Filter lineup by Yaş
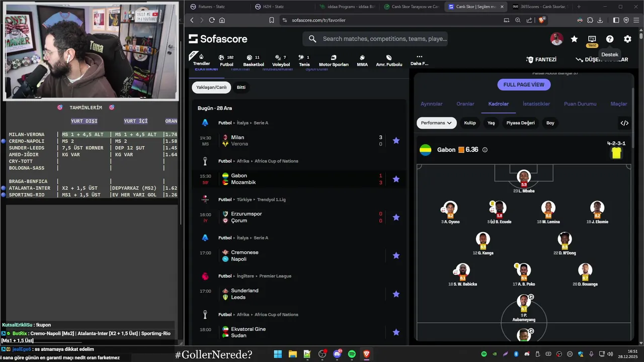The height and width of the screenshot is (362, 644). point(491,123)
